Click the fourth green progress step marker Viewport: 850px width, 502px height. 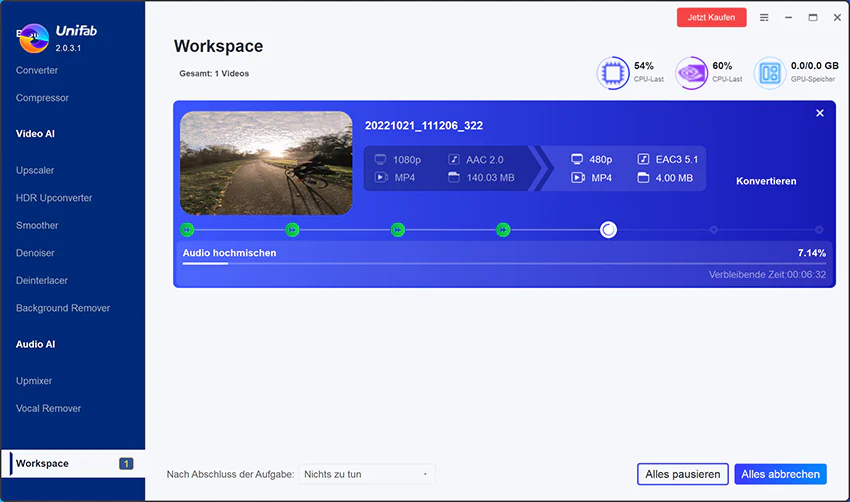coord(503,230)
